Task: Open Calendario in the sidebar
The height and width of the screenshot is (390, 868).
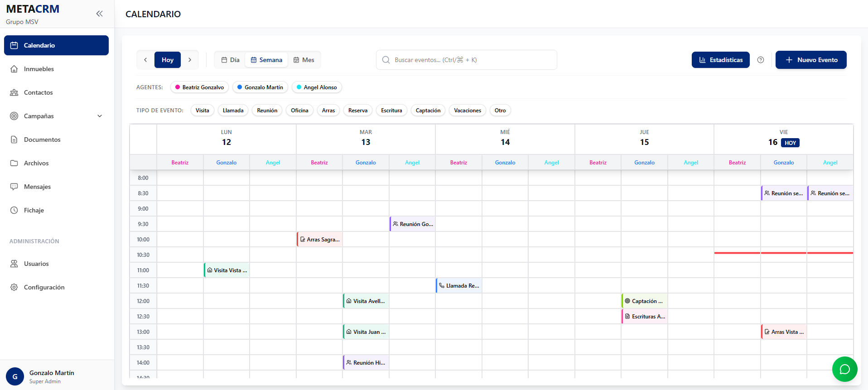Action: pyautogui.click(x=56, y=45)
